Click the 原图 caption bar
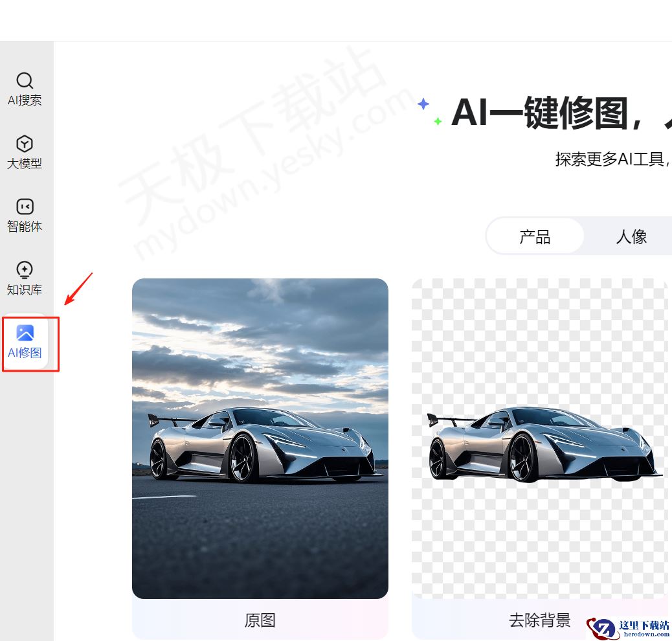672x641 pixels. click(260, 620)
